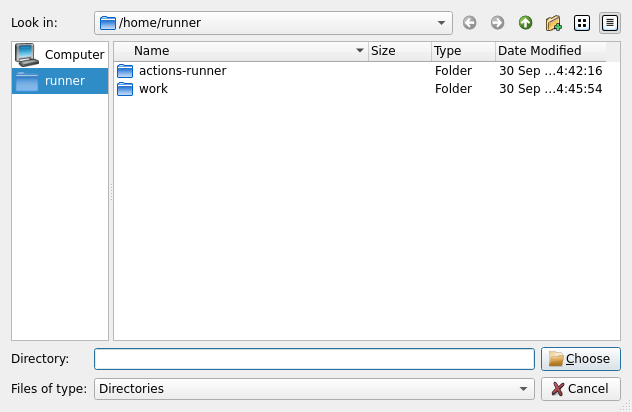
Task: Click Folder type of work row
Action: tap(453, 89)
